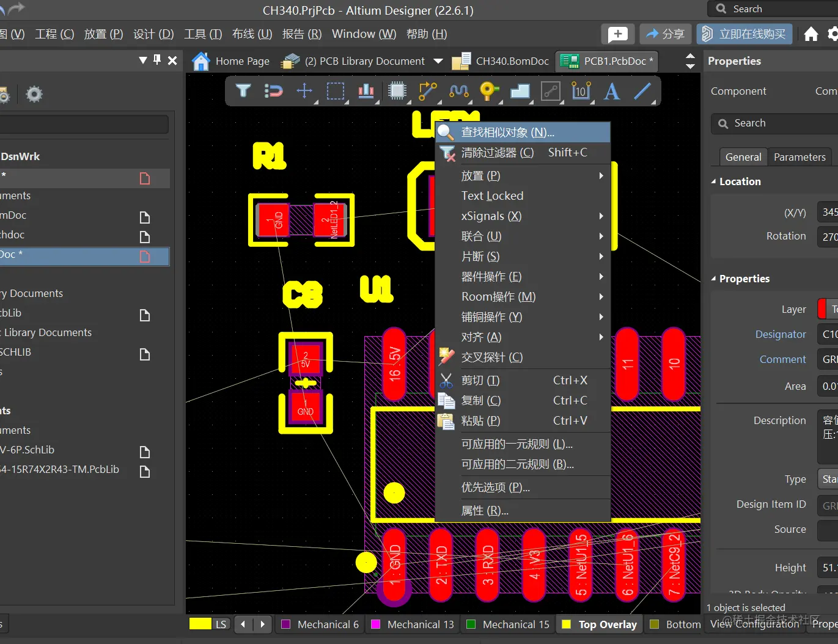Open the Projects panel settings gear
This screenshot has width=838, height=644.
[x=34, y=94]
